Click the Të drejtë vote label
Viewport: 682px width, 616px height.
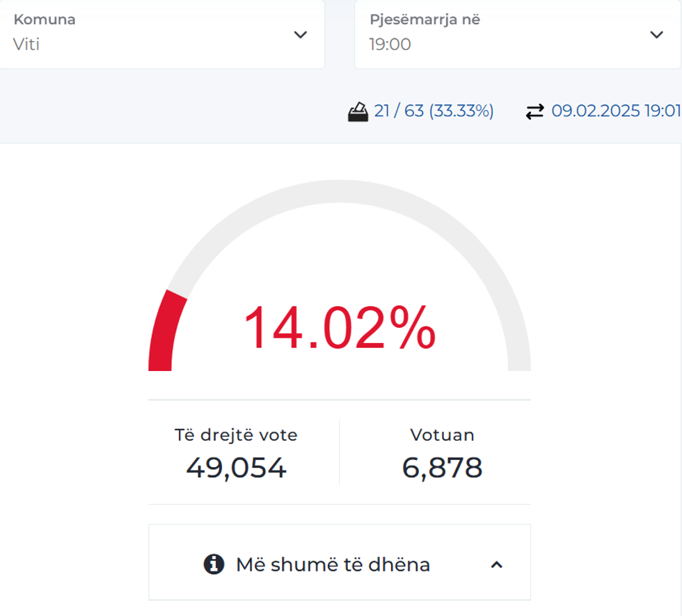click(236, 435)
